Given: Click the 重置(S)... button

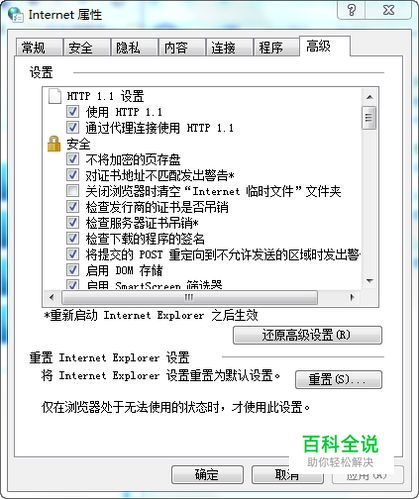Looking at the screenshot, I should (x=338, y=379).
